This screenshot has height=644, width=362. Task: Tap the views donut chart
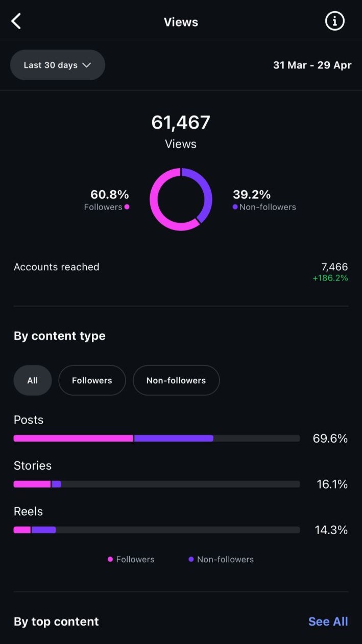(x=181, y=199)
